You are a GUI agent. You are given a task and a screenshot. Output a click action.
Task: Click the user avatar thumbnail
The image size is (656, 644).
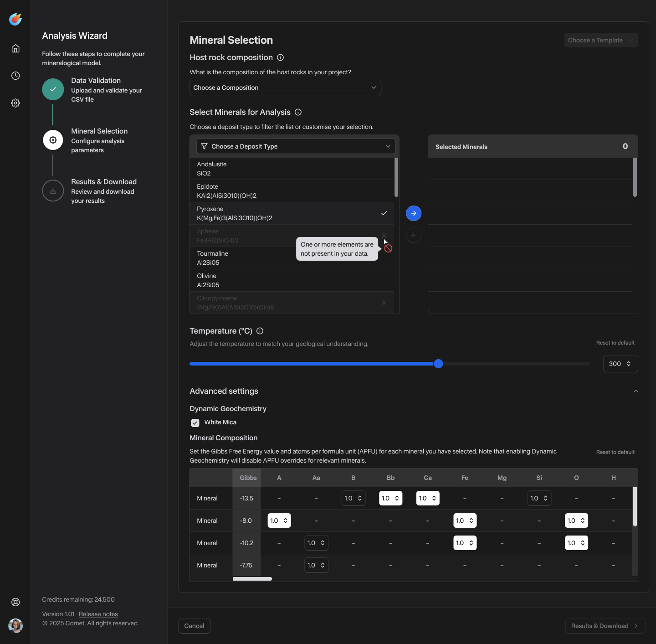click(x=15, y=626)
